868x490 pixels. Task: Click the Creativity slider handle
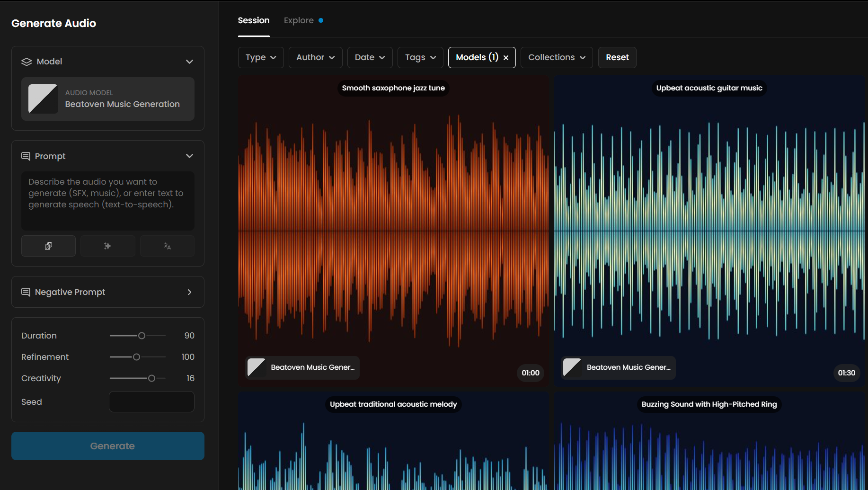coord(151,378)
